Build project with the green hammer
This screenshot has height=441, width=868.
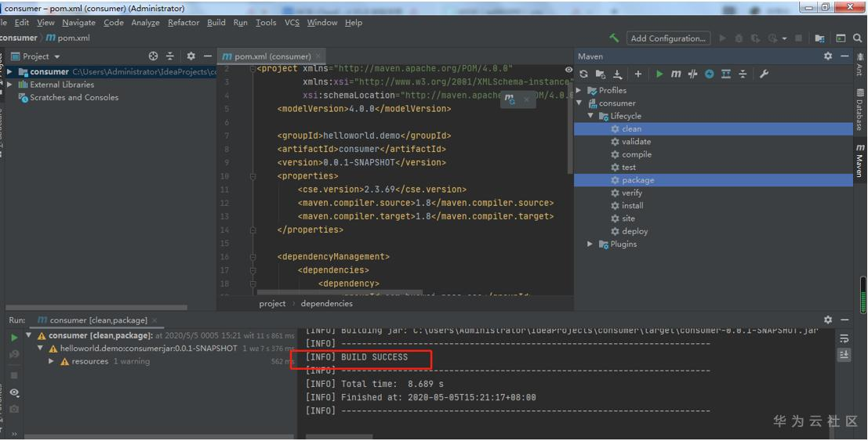(614, 38)
